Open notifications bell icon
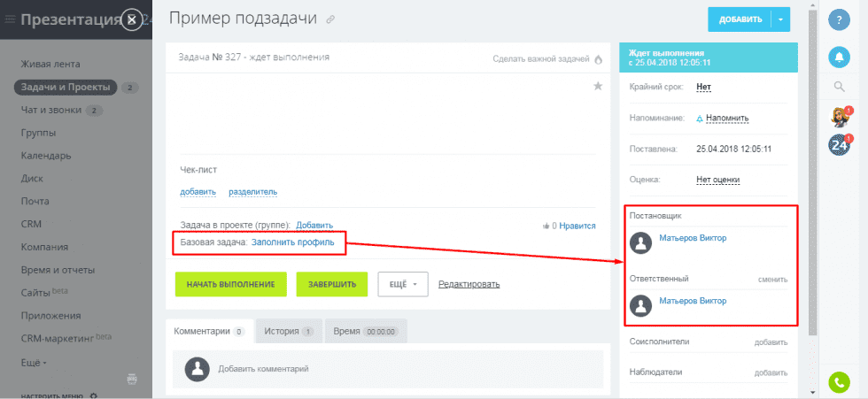 pyautogui.click(x=840, y=58)
